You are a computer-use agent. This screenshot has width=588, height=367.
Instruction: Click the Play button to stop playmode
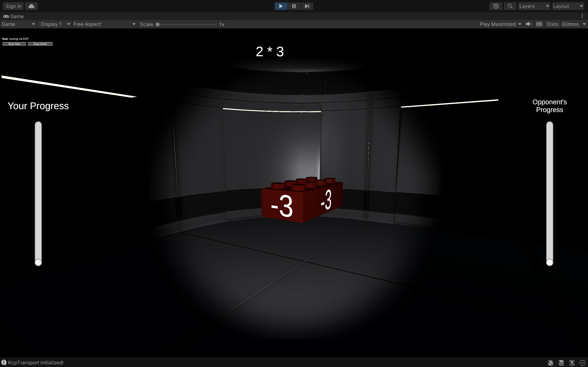[x=281, y=6]
